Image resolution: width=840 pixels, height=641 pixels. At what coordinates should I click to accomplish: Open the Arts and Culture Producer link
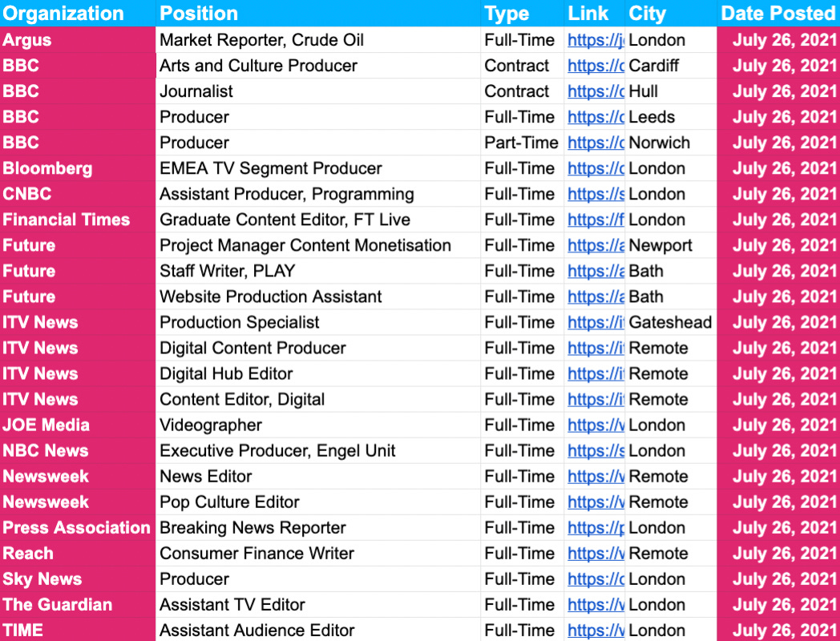tap(596, 66)
